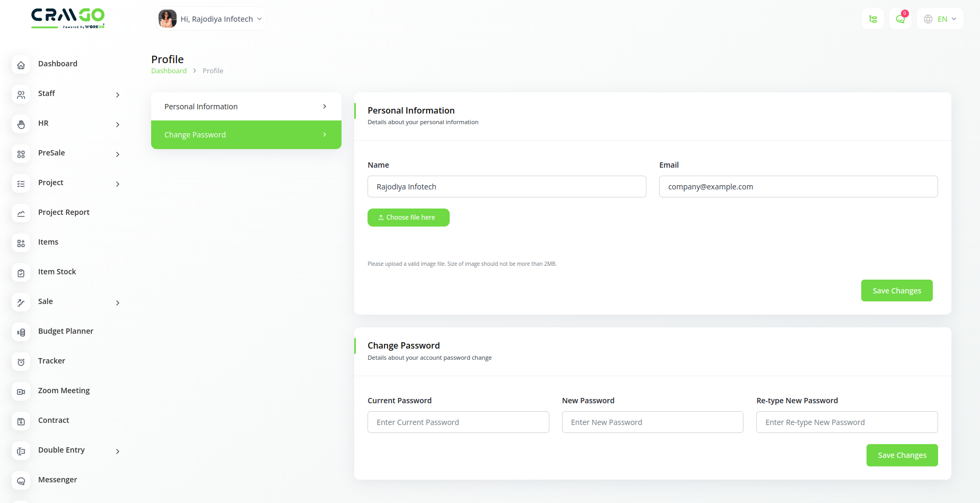This screenshot has height=503, width=980.
Task: Click the Budget Planner coins icon
Action: tap(21, 332)
